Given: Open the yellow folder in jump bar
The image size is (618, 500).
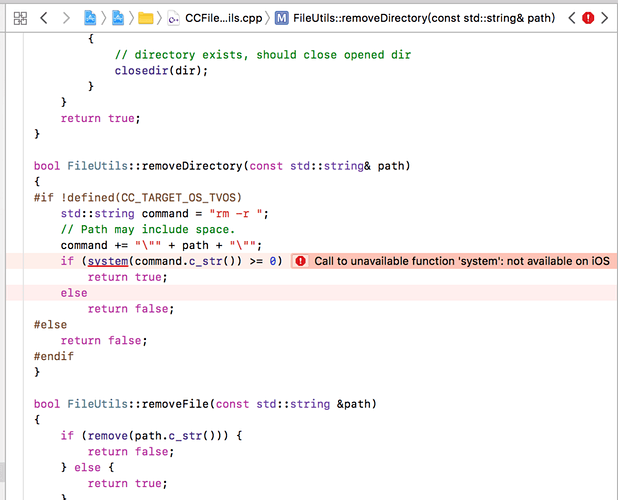Looking at the screenshot, I should point(145,18).
